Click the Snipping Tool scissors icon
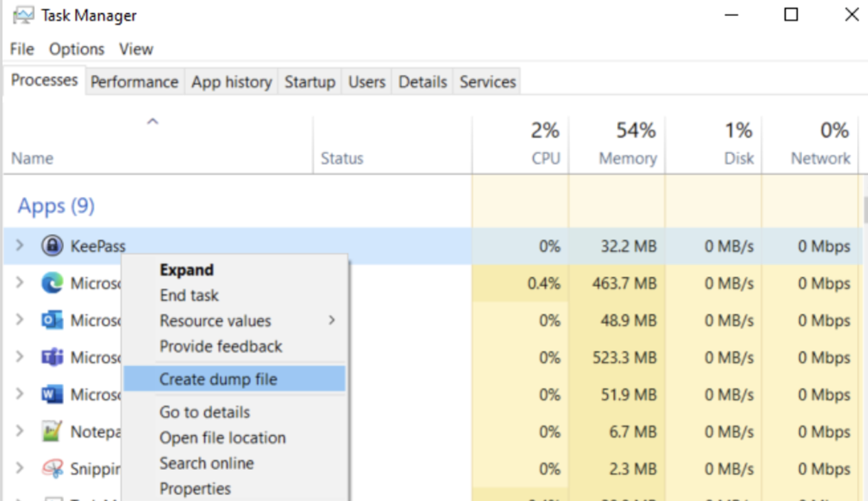The image size is (868, 501). coord(52,469)
